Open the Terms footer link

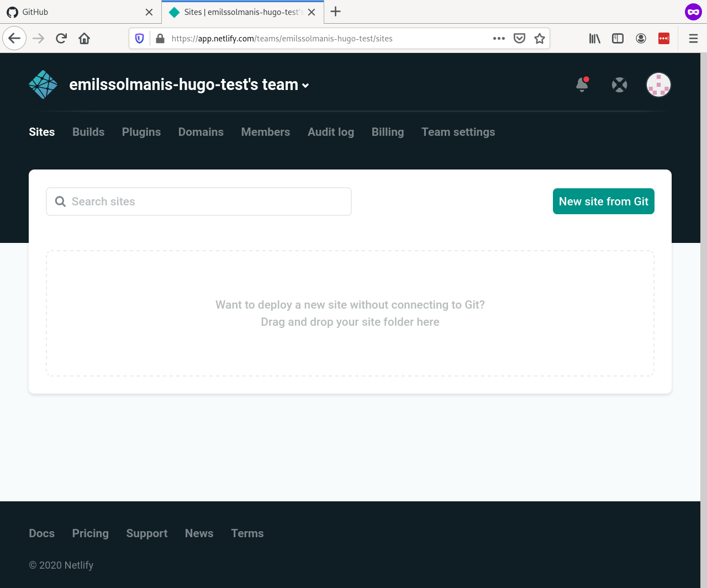click(247, 533)
